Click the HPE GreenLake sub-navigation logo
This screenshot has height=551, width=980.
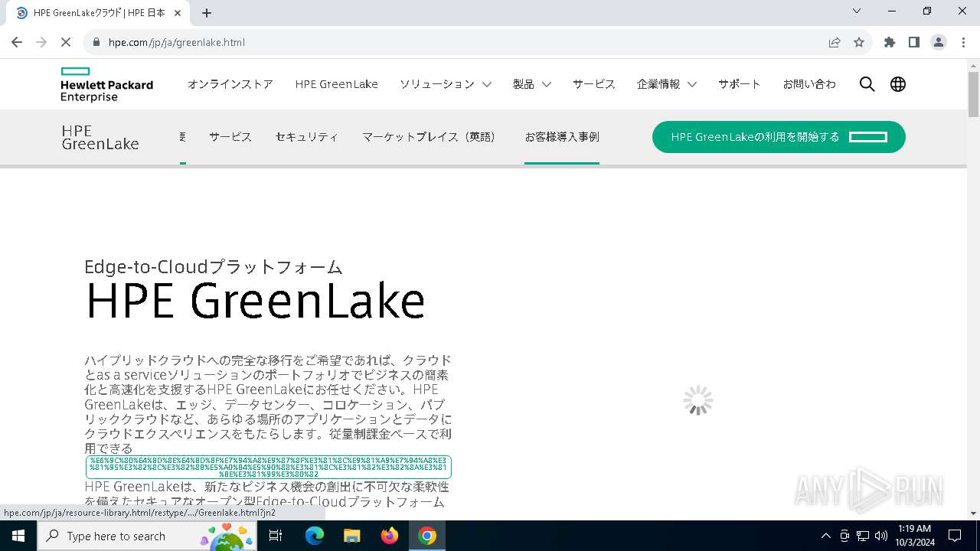click(x=100, y=137)
